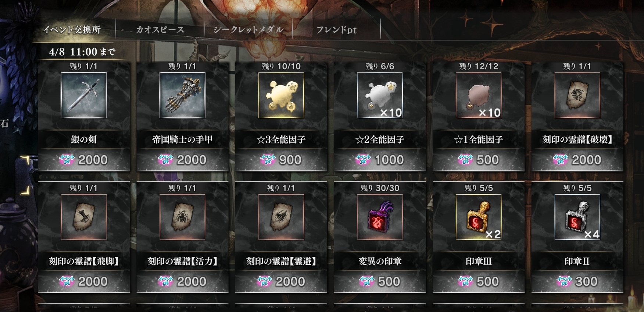
Task: Select the 刻印の霊譜【飛脚】 scroll icon
Action: coord(83,217)
